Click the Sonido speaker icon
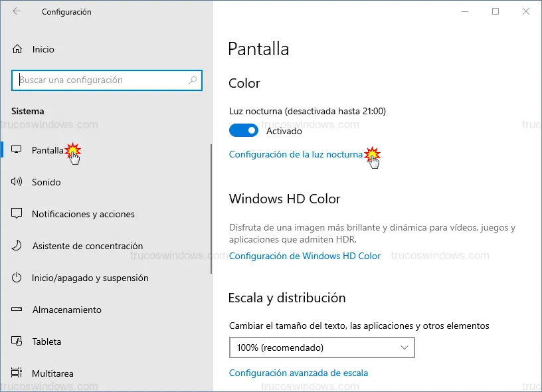 (17, 182)
